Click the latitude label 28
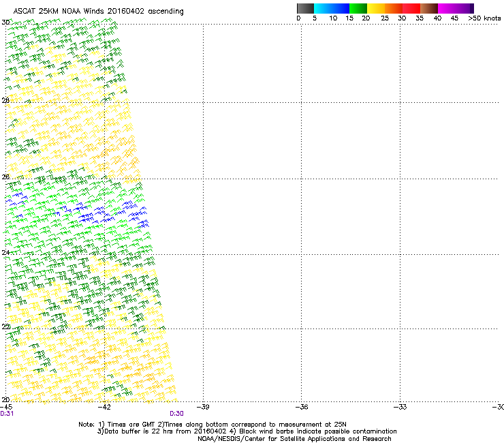The height and width of the screenshot is (443, 504). click(x=5, y=100)
